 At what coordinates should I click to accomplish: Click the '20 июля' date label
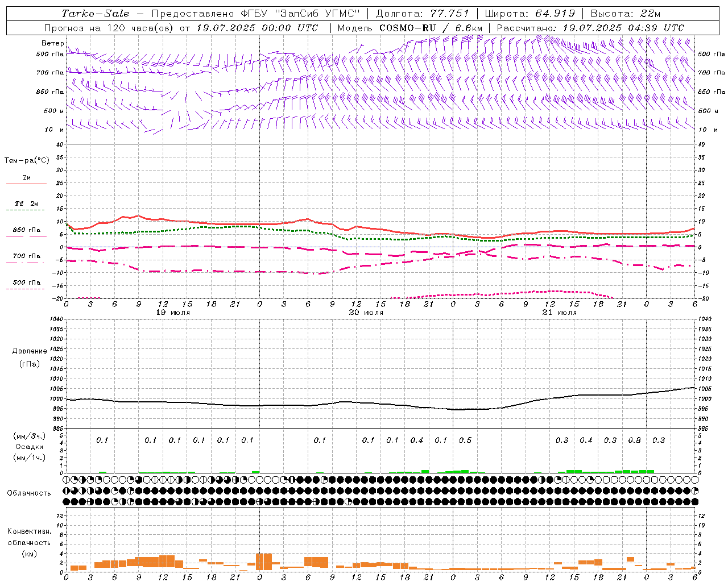pyautogui.click(x=366, y=313)
